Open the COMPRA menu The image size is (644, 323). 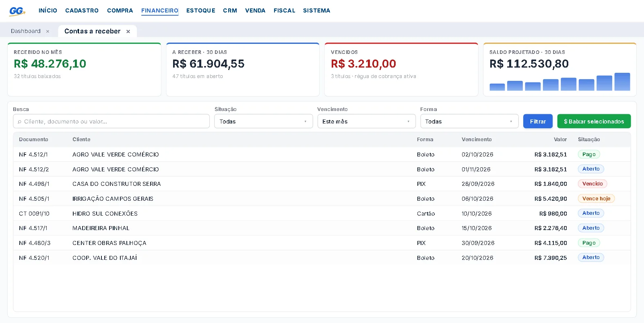[x=120, y=11]
